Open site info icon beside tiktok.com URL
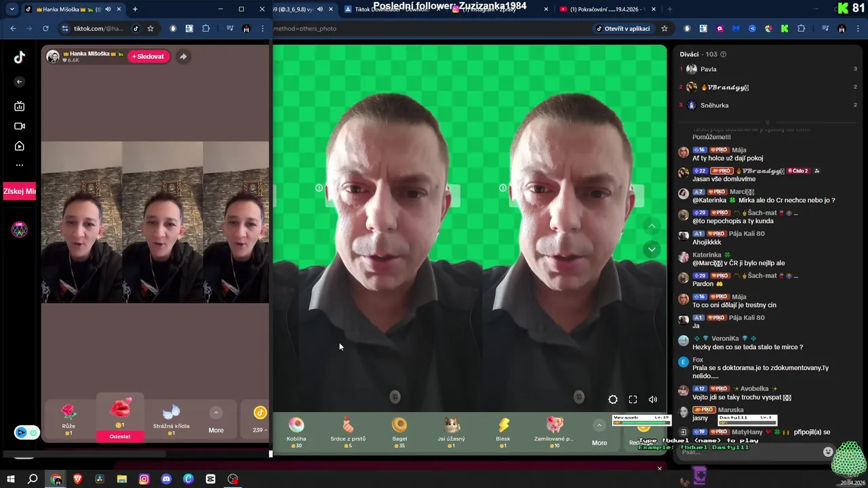868x488 pixels. [65, 28]
